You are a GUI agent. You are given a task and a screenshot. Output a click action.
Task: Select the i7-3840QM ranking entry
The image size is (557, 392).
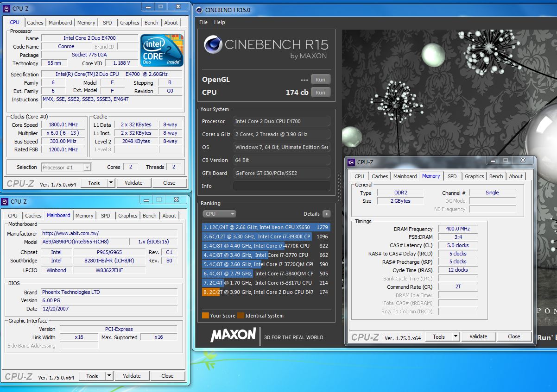click(266, 274)
